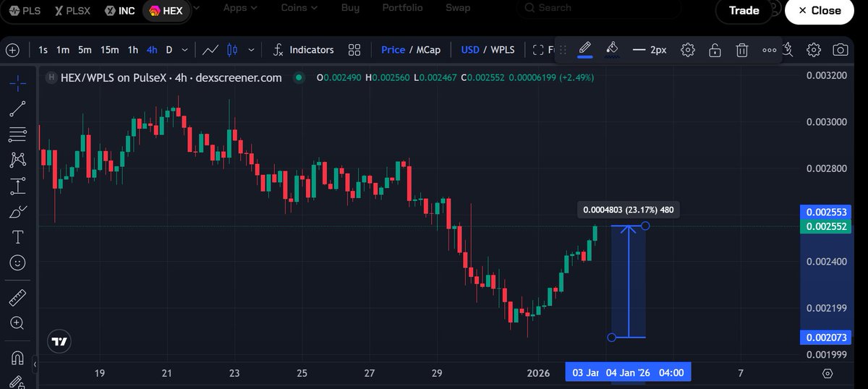Open the Apps dropdown menu
The image size is (868, 389).
(239, 8)
